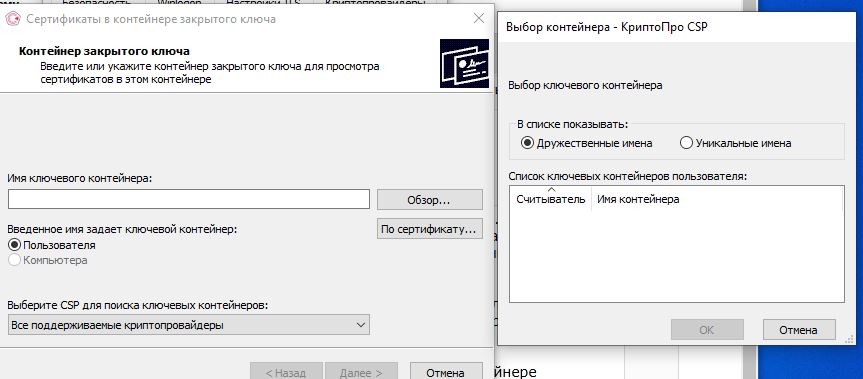This screenshot has height=379, width=863.
Task: Open the CSP selection dropdown
Action: click(189, 325)
